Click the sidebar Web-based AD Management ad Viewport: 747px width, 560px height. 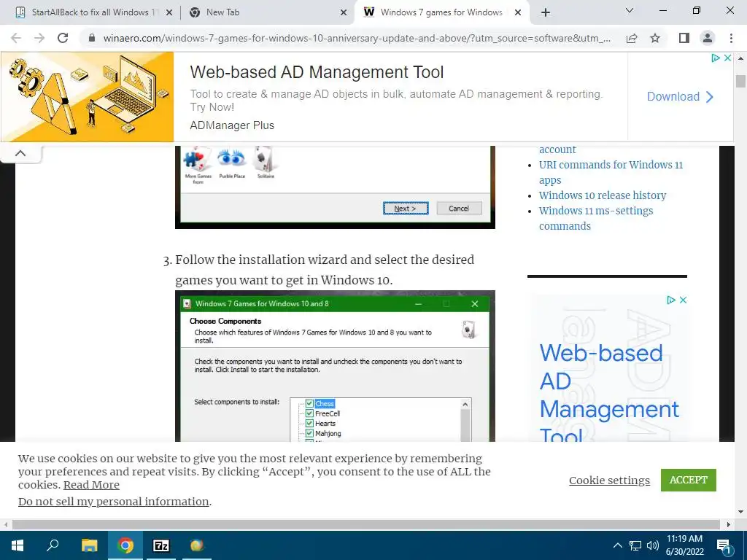point(609,394)
